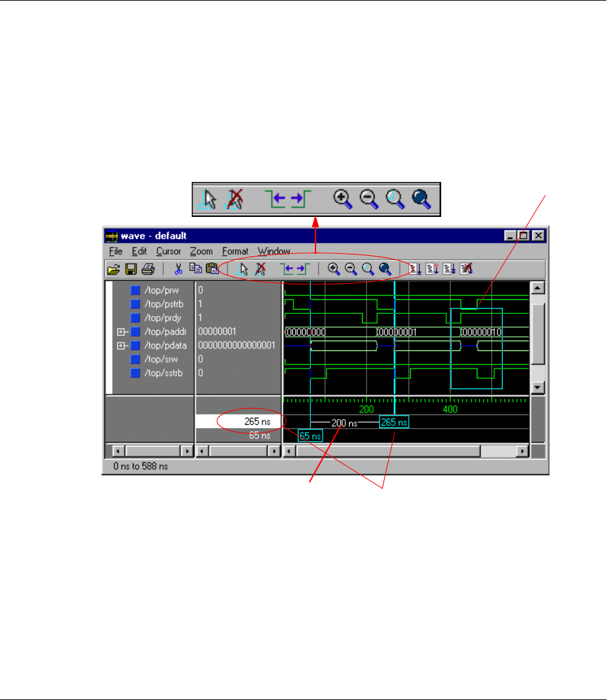This screenshot has height=700, width=607.
Task: Select the /top/sstrb signal name
Action: 163,373
